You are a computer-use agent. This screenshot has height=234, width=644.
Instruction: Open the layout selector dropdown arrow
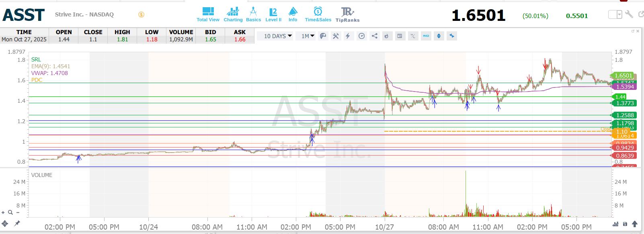coord(619,15)
